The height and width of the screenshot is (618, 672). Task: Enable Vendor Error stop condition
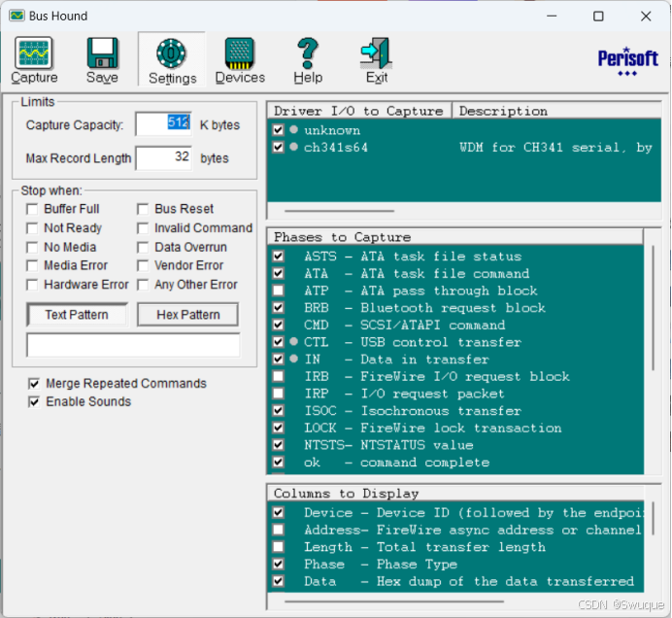click(x=143, y=266)
